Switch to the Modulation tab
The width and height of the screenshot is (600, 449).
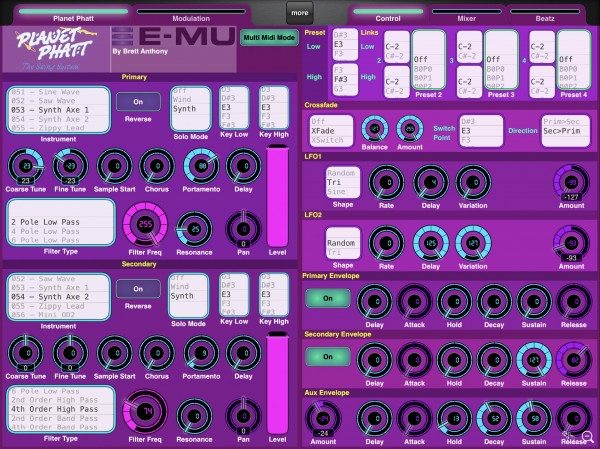pyautogui.click(x=191, y=15)
